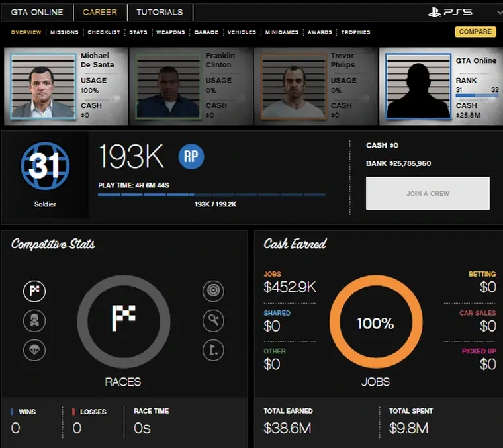Switch to the Trophies sub-tab
Screen dimensions: 503x448
tap(355, 32)
